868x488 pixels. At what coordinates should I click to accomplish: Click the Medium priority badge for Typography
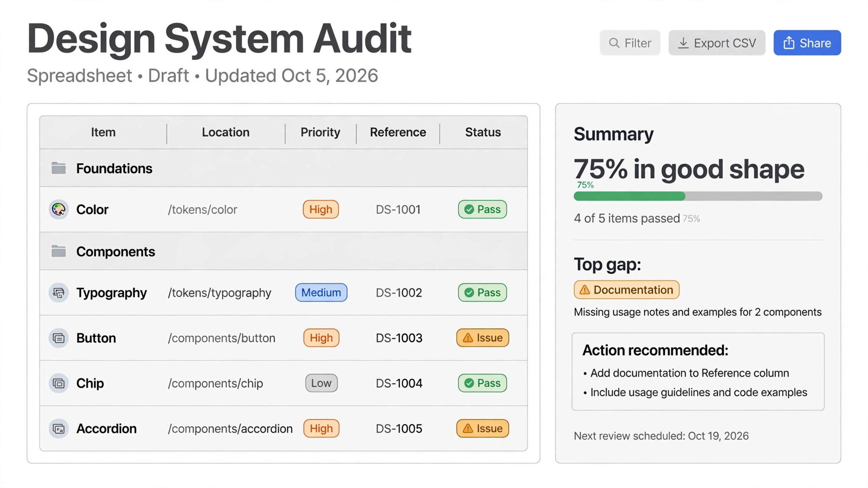321,292
